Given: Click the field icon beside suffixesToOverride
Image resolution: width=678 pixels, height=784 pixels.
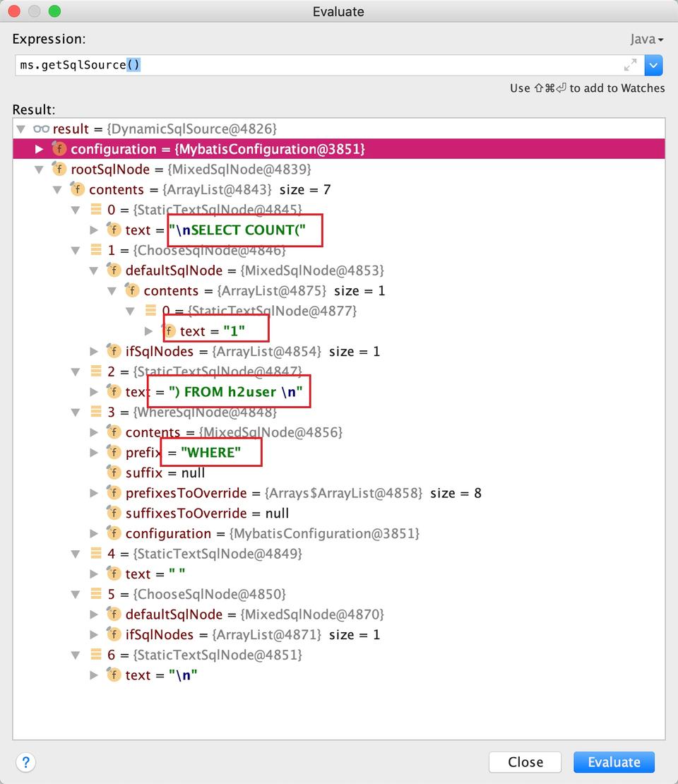Looking at the screenshot, I should click(x=113, y=513).
